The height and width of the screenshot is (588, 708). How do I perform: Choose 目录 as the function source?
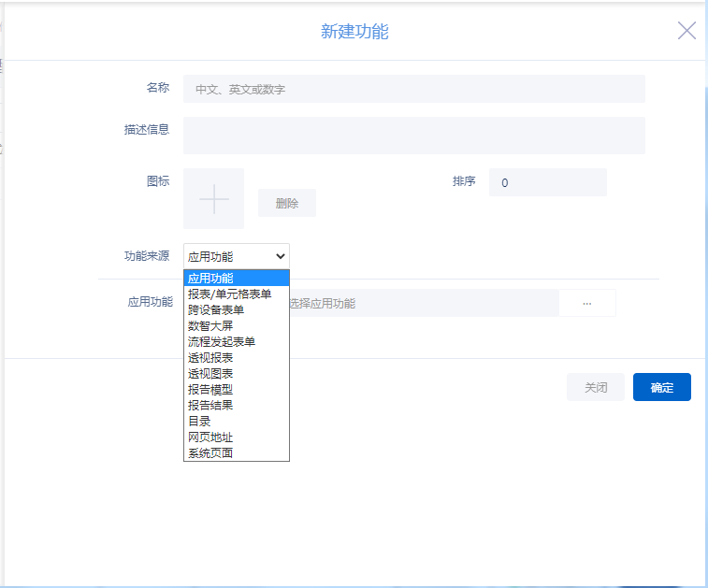click(237, 421)
